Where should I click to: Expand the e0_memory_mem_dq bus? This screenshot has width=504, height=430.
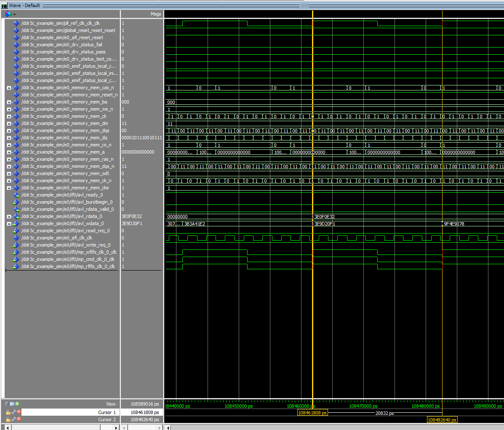pyautogui.click(x=9, y=138)
